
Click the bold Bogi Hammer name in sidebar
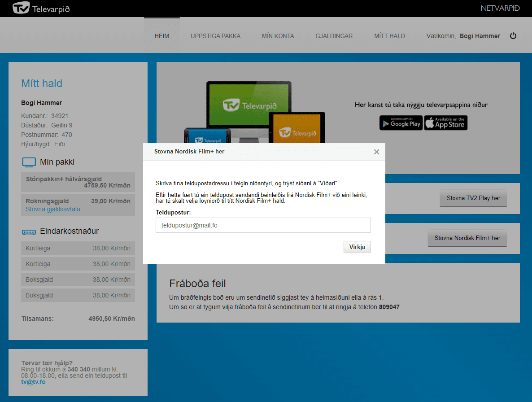click(x=41, y=103)
